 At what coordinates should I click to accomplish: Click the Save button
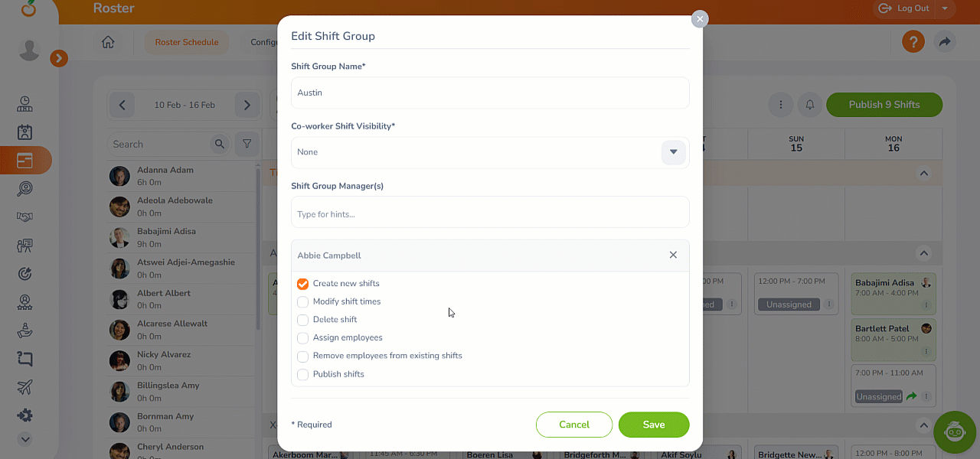click(654, 425)
